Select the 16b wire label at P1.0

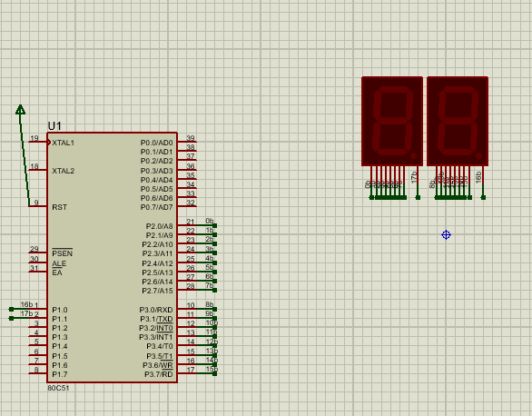click(27, 304)
